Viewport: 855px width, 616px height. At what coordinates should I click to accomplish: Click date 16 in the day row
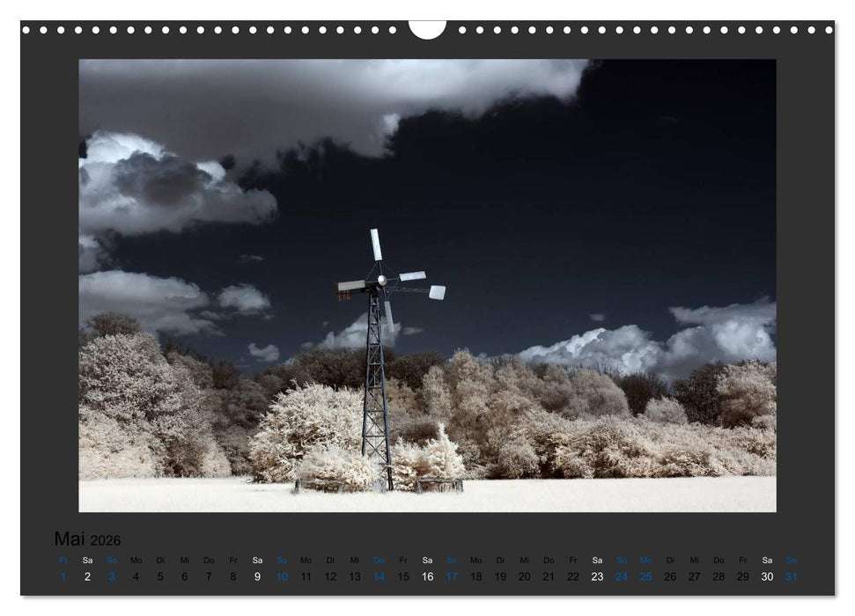click(x=427, y=576)
